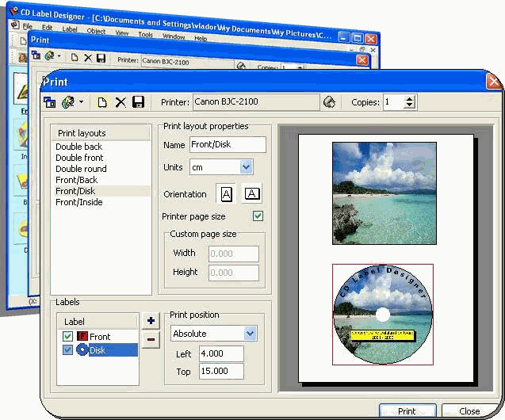Click the Copies number field
Screen dimensions: 505x420
pyautogui.click(x=393, y=102)
